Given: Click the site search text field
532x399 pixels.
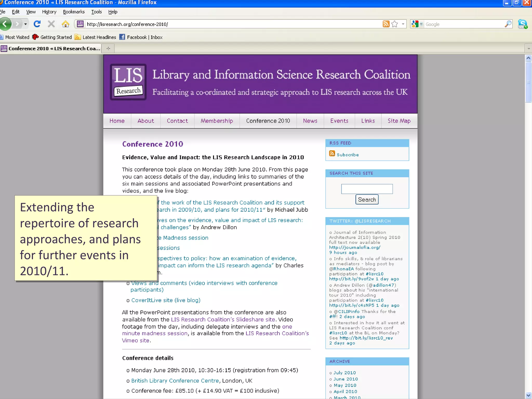Looking at the screenshot, I should point(367,189).
